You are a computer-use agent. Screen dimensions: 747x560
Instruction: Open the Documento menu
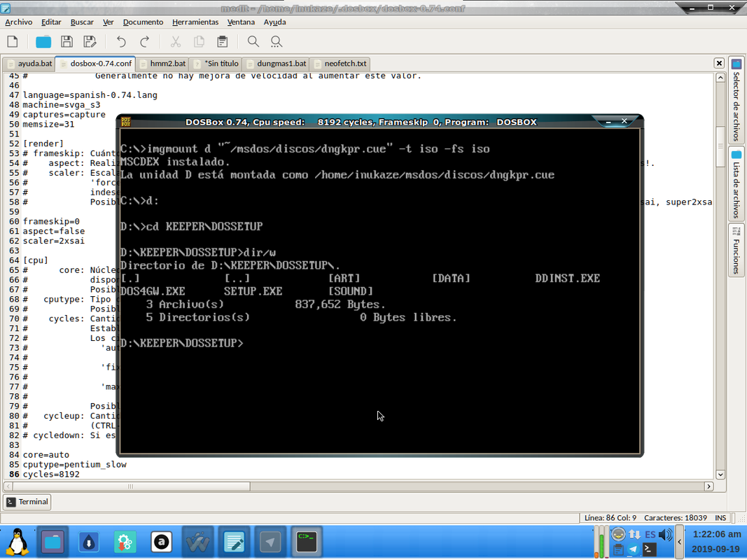click(143, 22)
